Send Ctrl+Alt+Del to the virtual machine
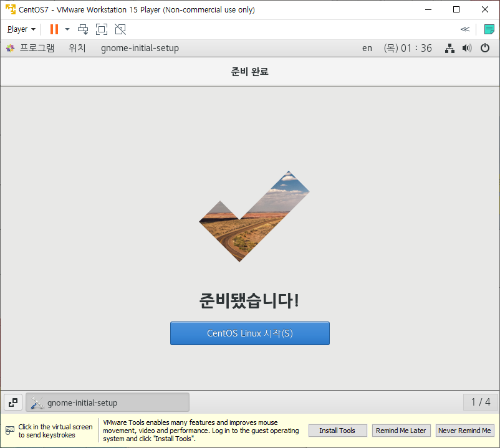 [x=83, y=29]
